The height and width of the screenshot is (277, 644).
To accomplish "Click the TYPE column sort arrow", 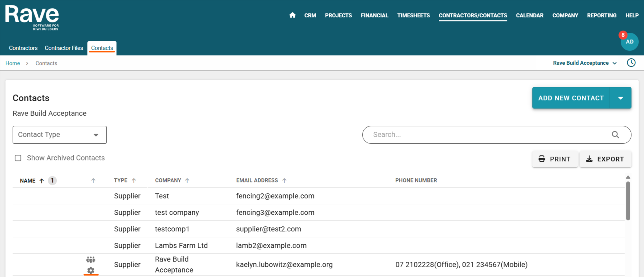I will tap(134, 181).
